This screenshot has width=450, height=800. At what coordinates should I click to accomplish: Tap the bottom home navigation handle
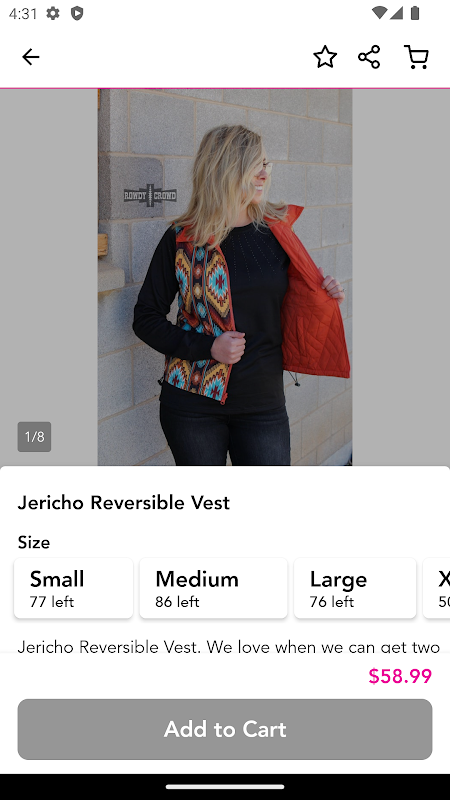pyautogui.click(x=225, y=786)
